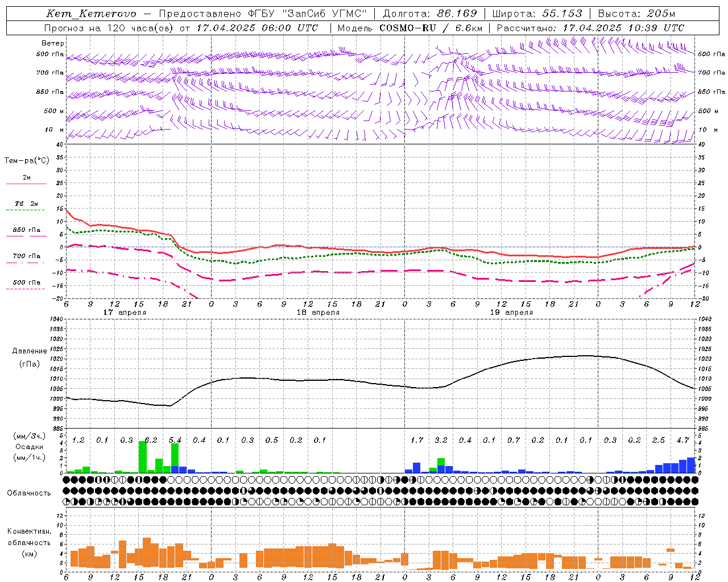
Task: Click the 'Облачность' cloudiness label
Action: [29, 493]
